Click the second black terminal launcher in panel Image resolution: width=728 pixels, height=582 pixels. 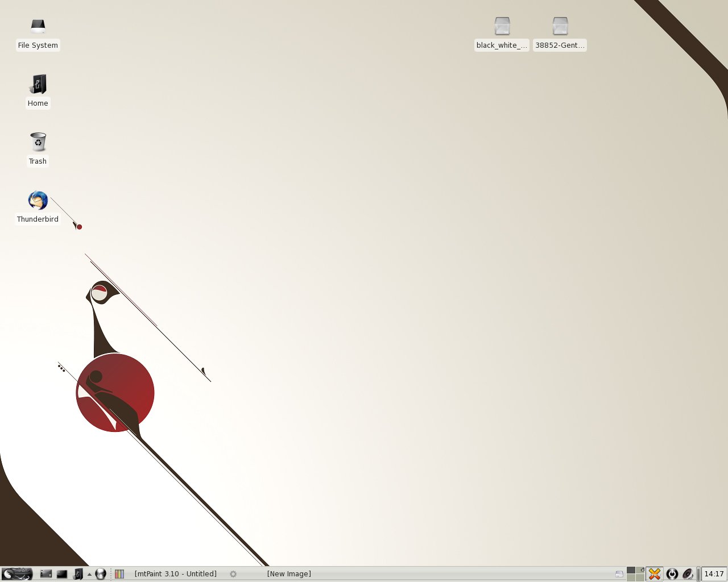62,574
